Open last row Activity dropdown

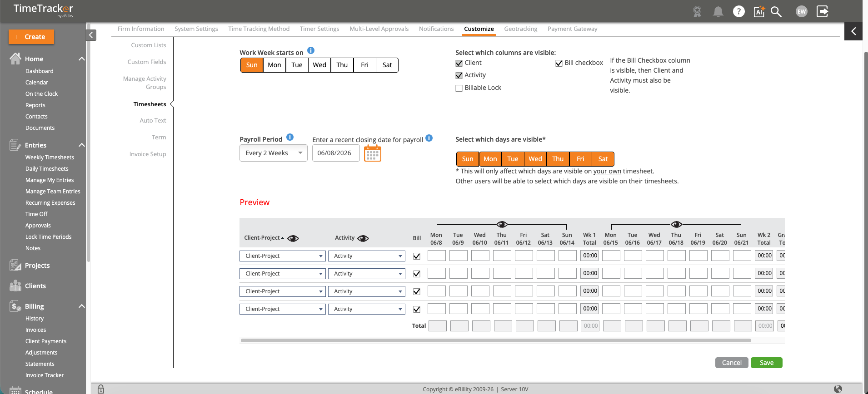tap(367, 309)
